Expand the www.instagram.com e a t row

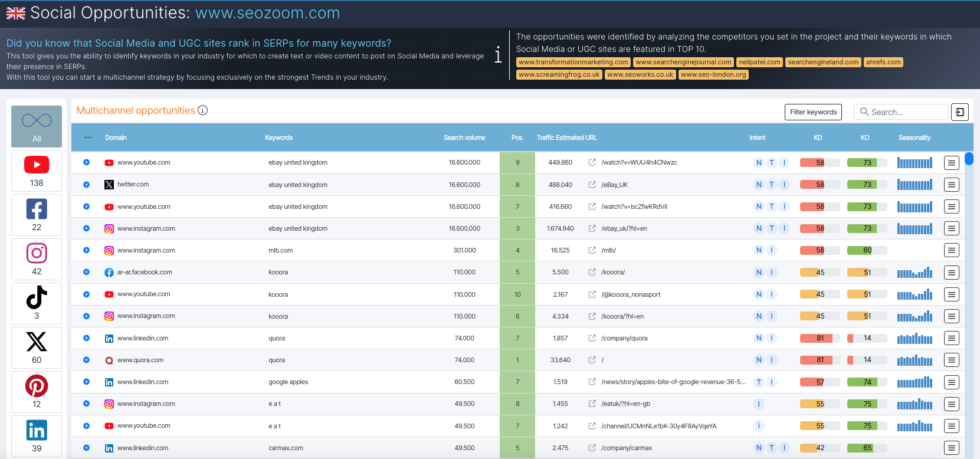(x=86, y=404)
